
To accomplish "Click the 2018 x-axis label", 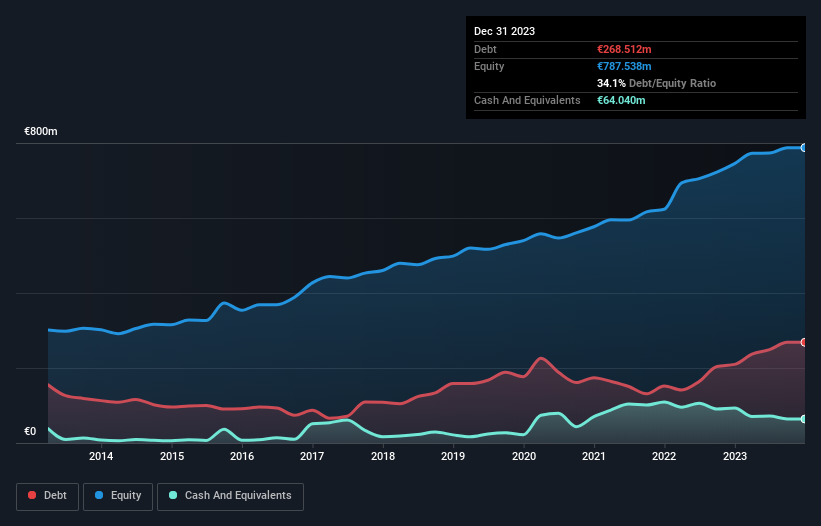I will click(383, 456).
